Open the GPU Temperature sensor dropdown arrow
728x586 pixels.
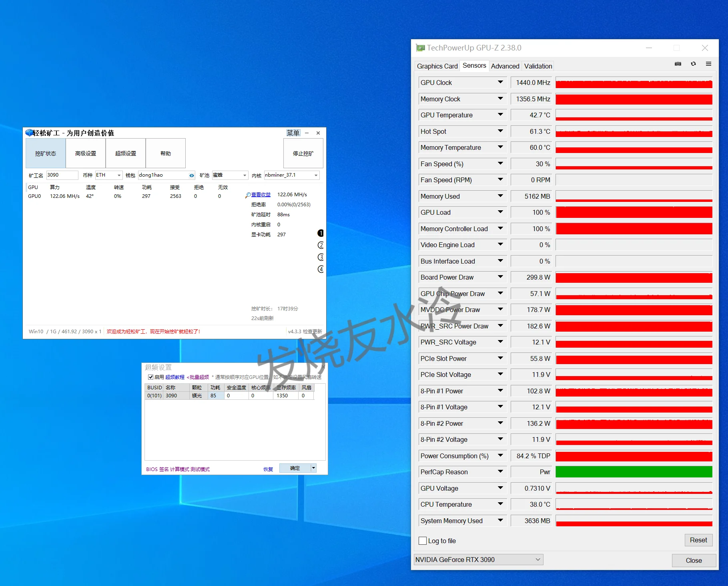point(500,115)
